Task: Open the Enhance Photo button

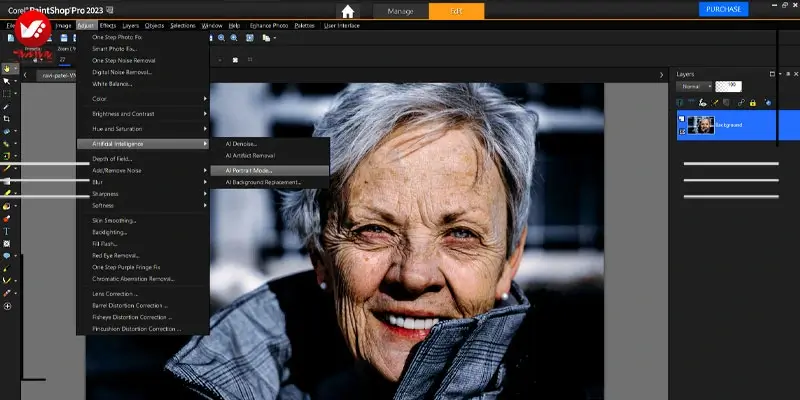Action: [269, 26]
